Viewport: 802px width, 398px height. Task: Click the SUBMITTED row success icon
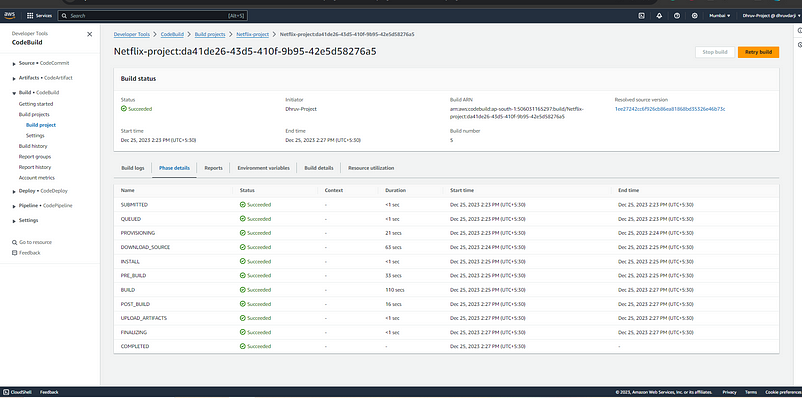pos(242,205)
